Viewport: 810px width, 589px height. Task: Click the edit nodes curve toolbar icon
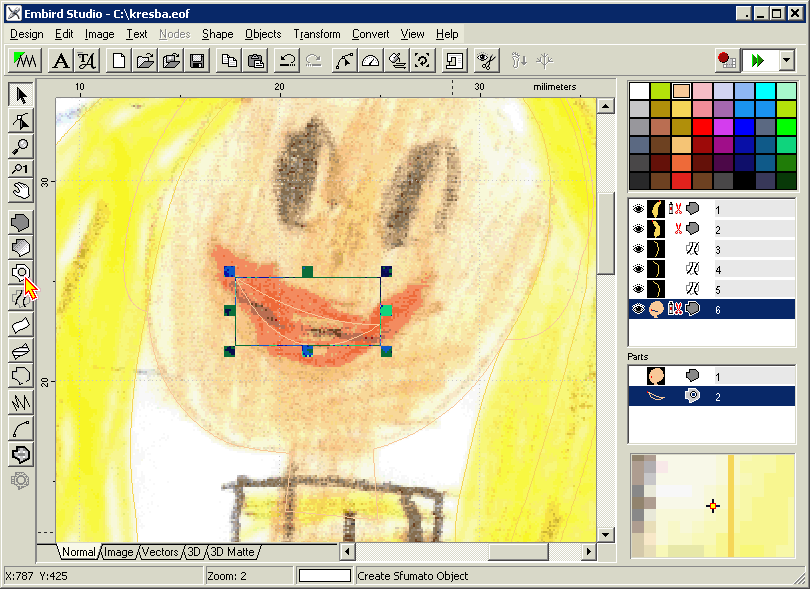345,61
